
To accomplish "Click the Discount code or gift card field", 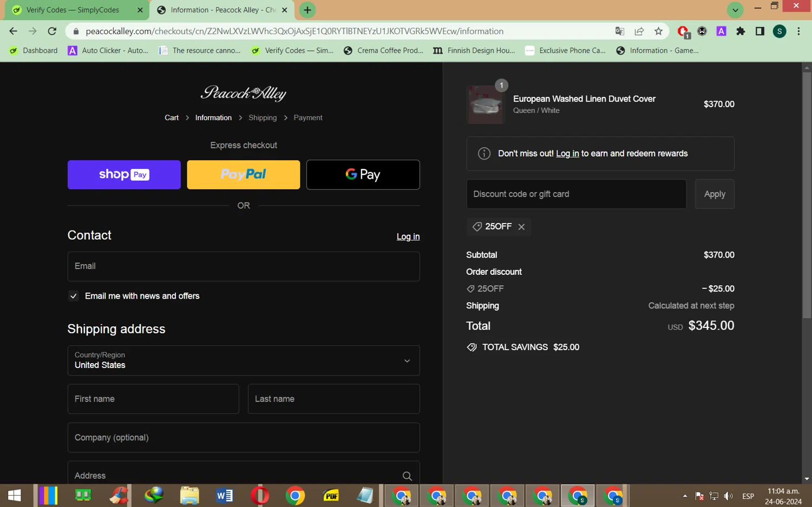I will pyautogui.click(x=577, y=194).
